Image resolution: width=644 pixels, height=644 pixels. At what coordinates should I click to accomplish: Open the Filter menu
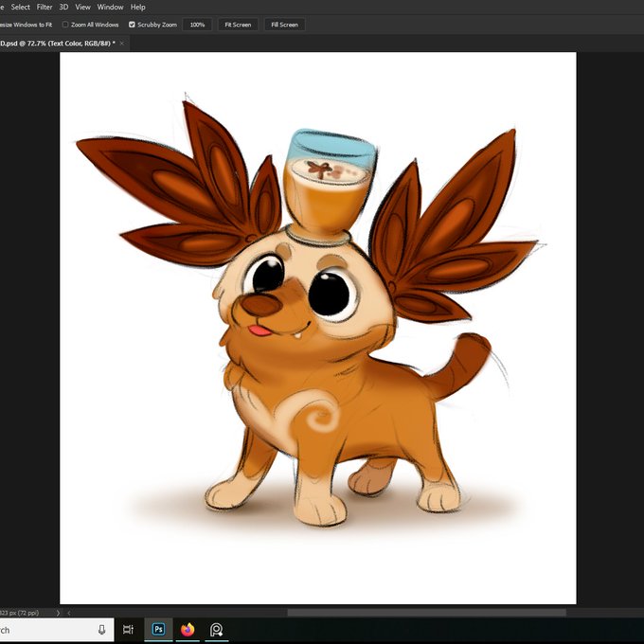[x=45, y=7]
